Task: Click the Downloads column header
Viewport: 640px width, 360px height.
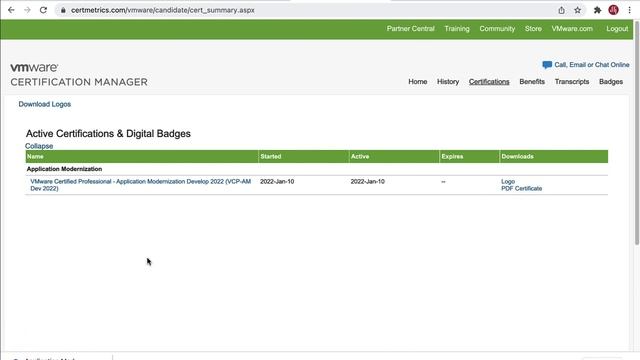Action: point(554,156)
